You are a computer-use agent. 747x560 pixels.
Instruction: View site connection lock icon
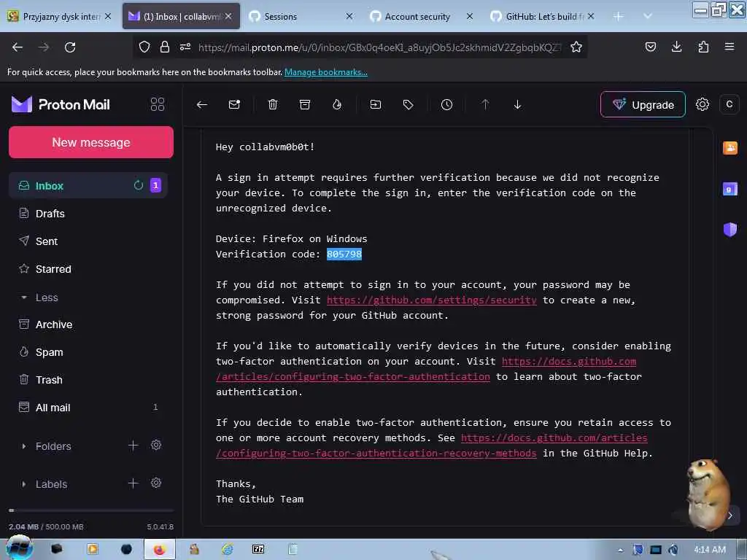pyautogui.click(x=165, y=47)
